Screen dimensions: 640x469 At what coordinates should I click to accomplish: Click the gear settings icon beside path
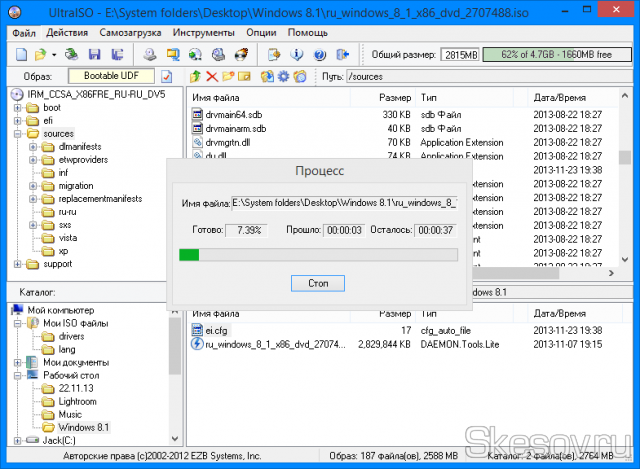click(x=285, y=76)
